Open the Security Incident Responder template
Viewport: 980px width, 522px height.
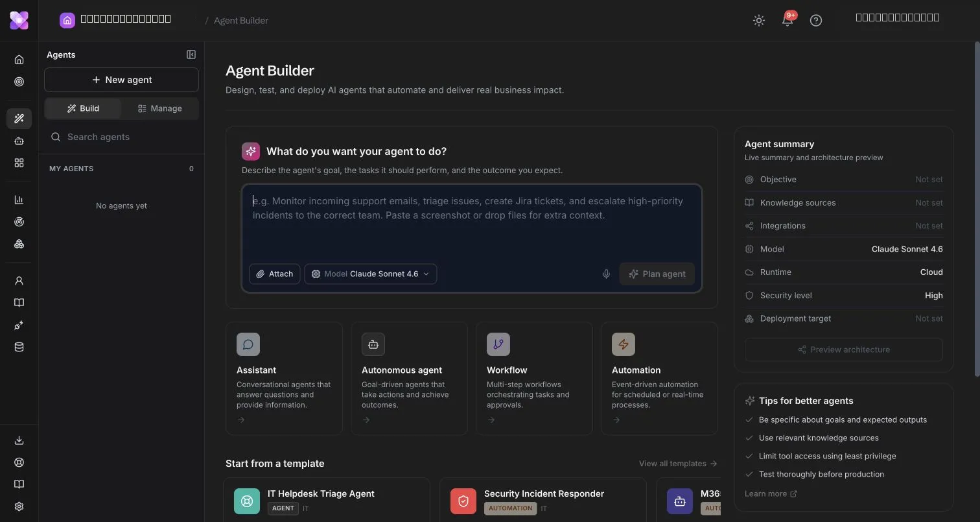click(543, 500)
